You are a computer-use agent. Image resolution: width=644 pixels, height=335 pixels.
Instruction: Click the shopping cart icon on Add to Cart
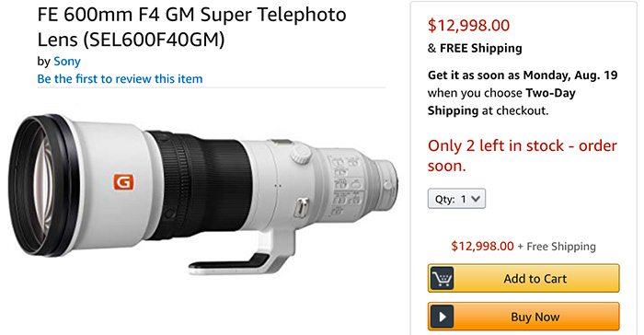[442, 278]
